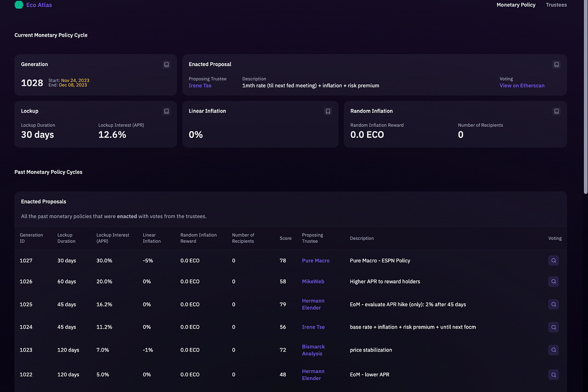Click the Lockup Interest (APR) column header

(x=113, y=238)
